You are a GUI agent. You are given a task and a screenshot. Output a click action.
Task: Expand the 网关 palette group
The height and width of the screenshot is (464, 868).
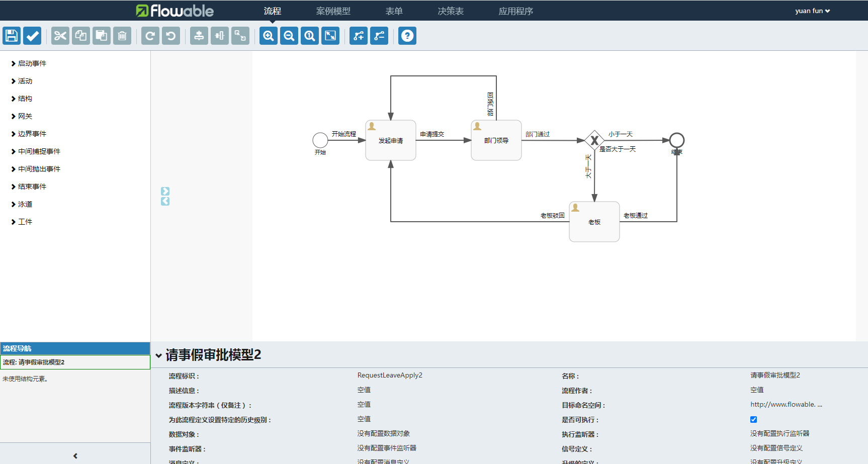[x=25, y=116]
